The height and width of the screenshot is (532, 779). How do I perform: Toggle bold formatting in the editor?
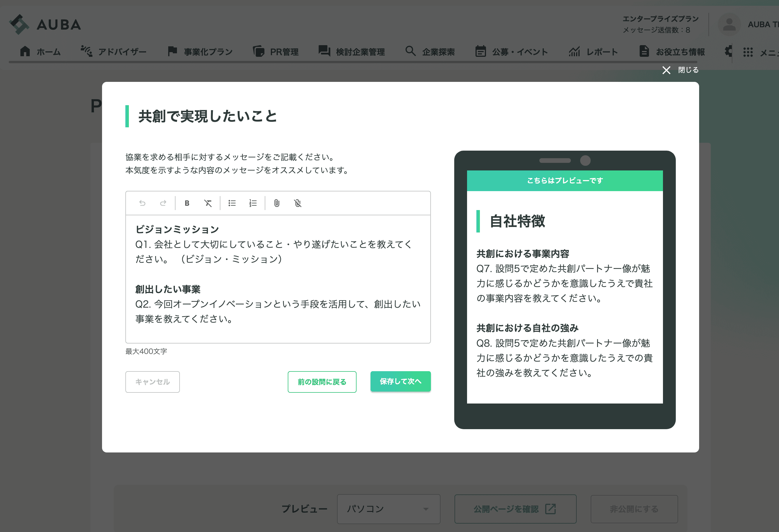[x=187, y=203]
